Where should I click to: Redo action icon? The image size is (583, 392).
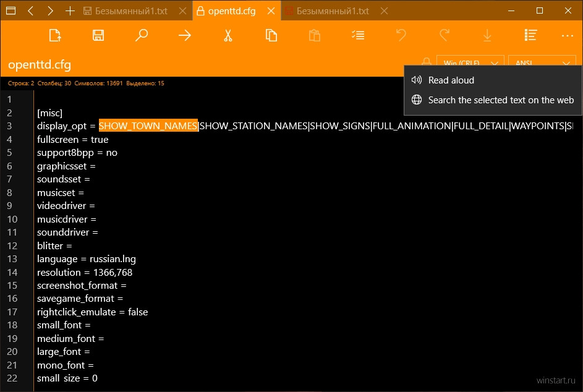pyautogui.click(x=445, y=35)
